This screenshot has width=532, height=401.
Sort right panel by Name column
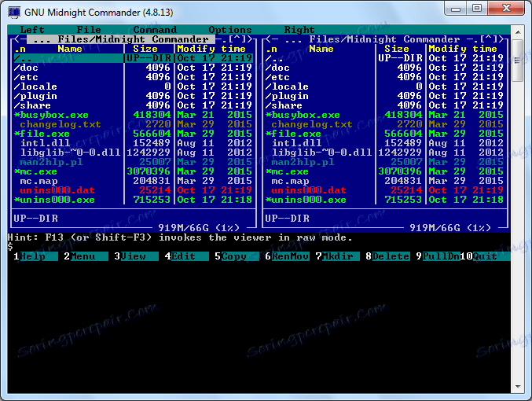coord(321,49)
